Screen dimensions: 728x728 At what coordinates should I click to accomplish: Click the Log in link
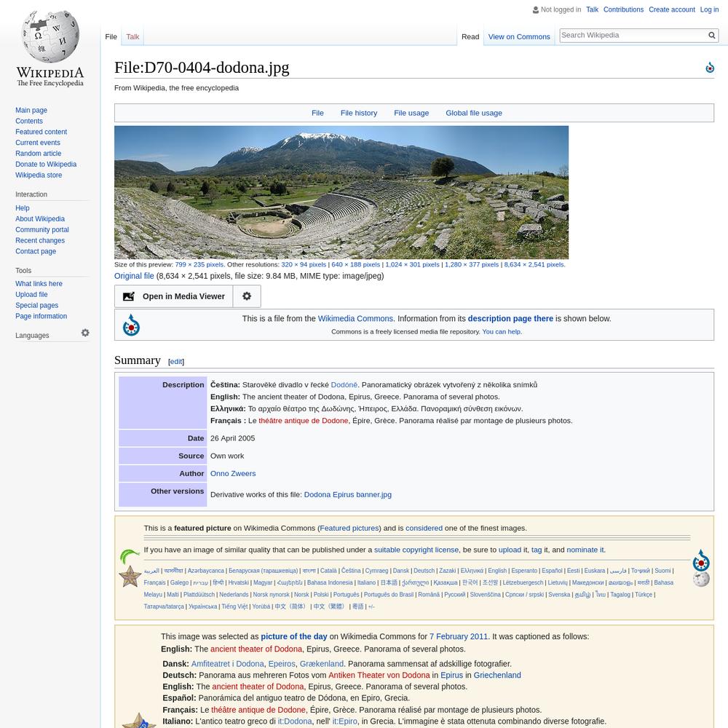[x=709, y=9]
